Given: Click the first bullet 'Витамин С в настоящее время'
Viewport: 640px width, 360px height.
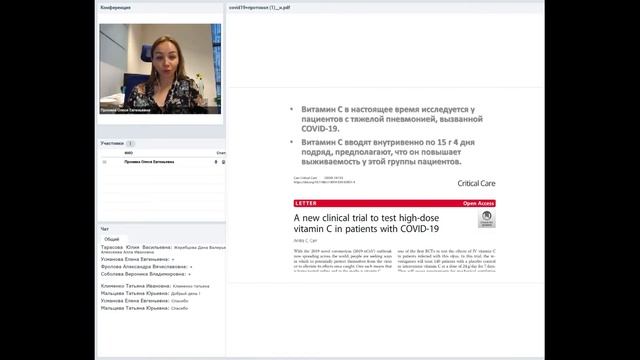Looking at the screenshot, I should point(392,119).
